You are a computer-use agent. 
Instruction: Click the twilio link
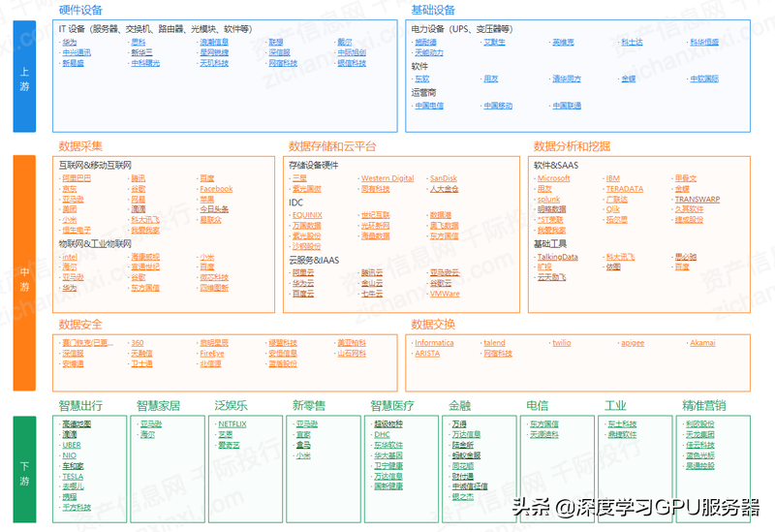coord(562,343)
